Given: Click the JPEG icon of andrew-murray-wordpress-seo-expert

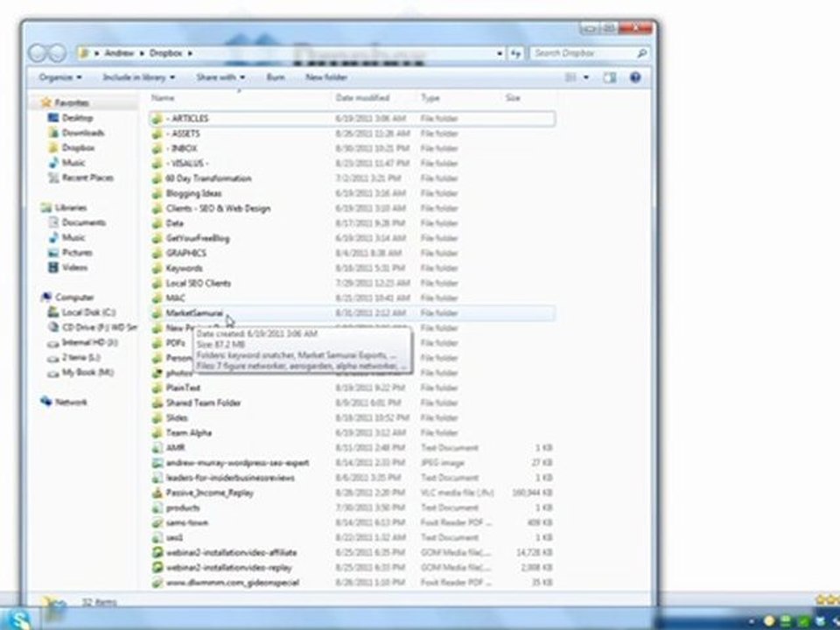Looking at the screenshot, I should (157, 463).
